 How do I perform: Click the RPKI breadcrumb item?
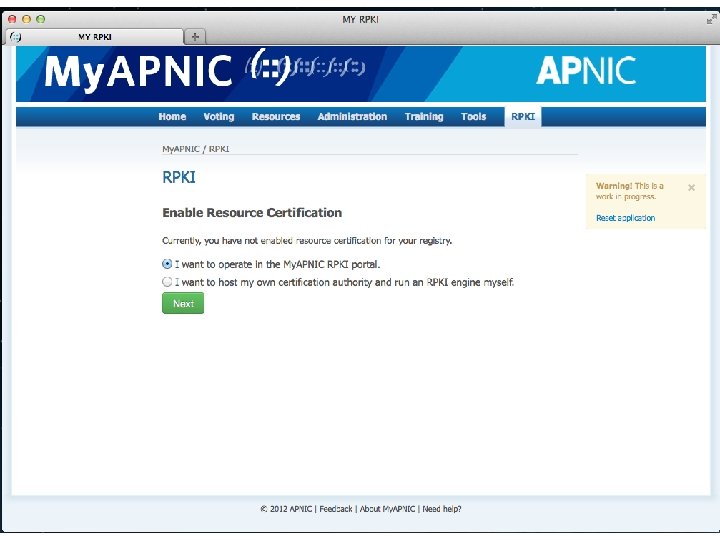coord(219,149)
